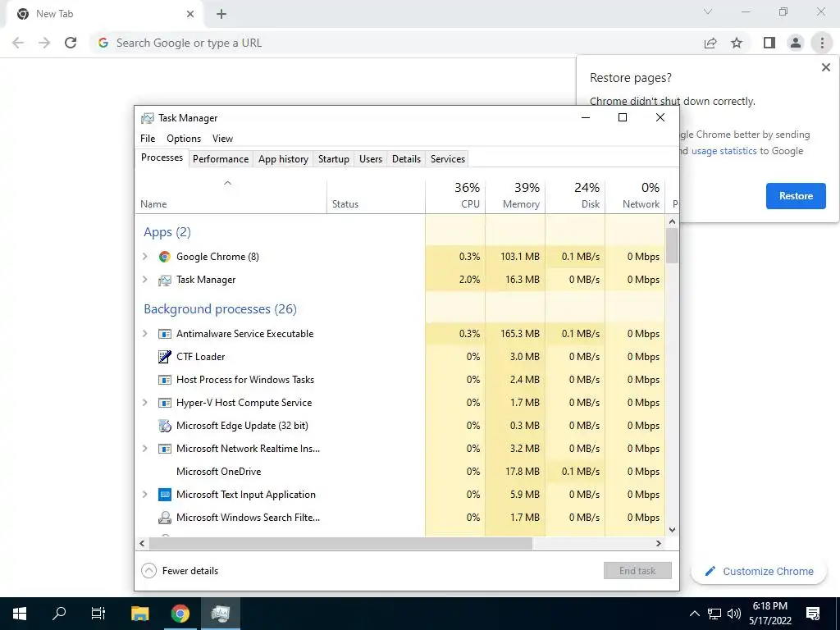Open the Windows Start menu
The width and height of the screenshot is (840, 630).
coord(20,614)
